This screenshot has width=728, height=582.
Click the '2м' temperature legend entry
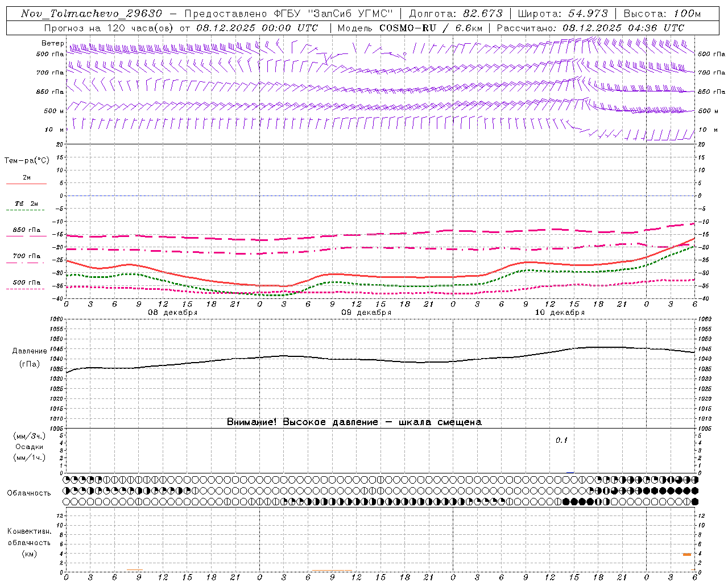point(27,178)
